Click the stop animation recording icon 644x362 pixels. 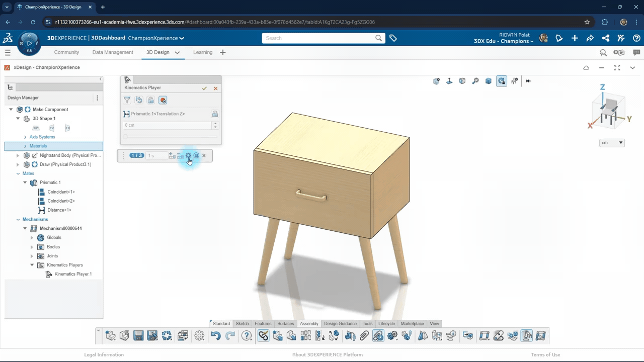196,156
